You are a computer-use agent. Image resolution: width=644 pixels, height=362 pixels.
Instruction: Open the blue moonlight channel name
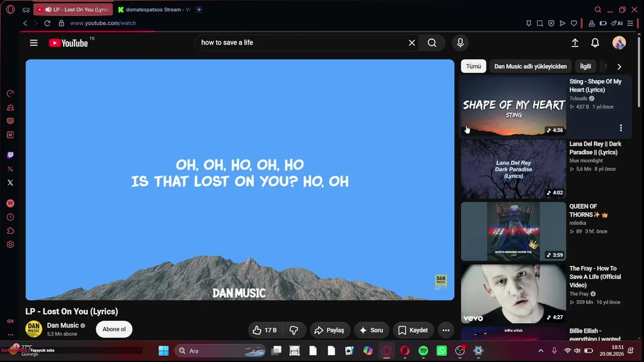click(586, 161)
